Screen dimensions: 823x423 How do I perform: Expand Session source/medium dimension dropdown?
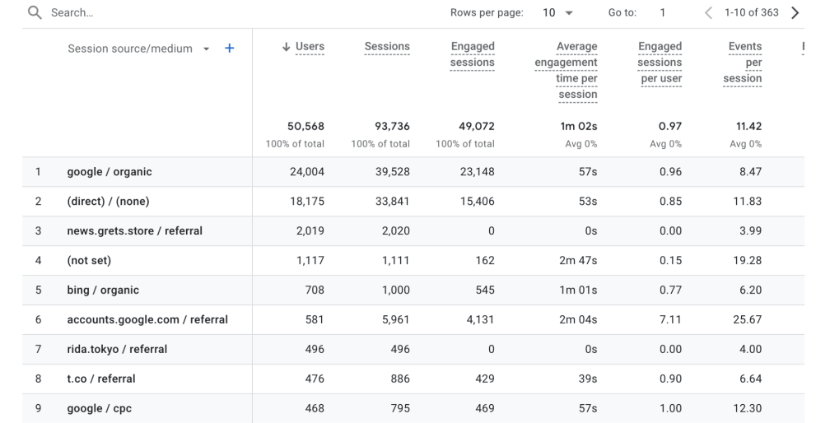(206, 48)
